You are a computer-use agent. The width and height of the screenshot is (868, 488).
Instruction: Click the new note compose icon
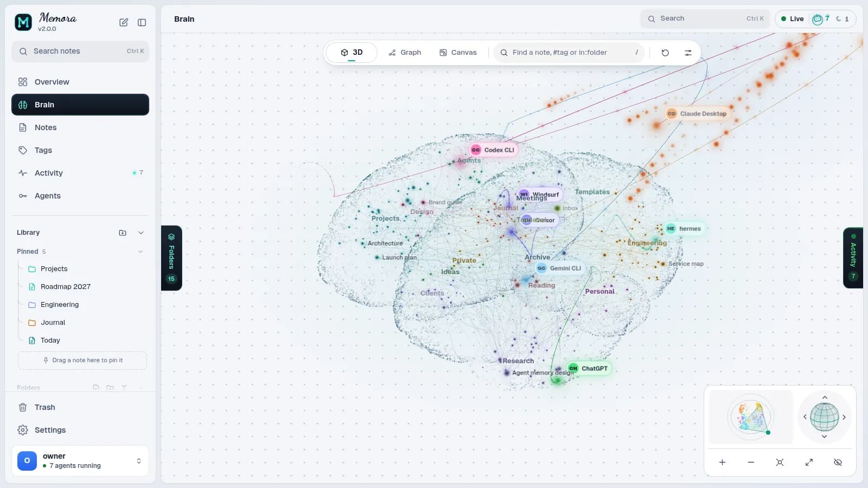point(124,22)
